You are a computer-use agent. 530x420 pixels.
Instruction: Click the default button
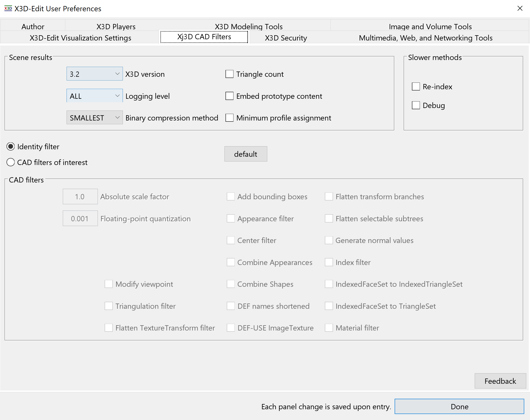245,154
